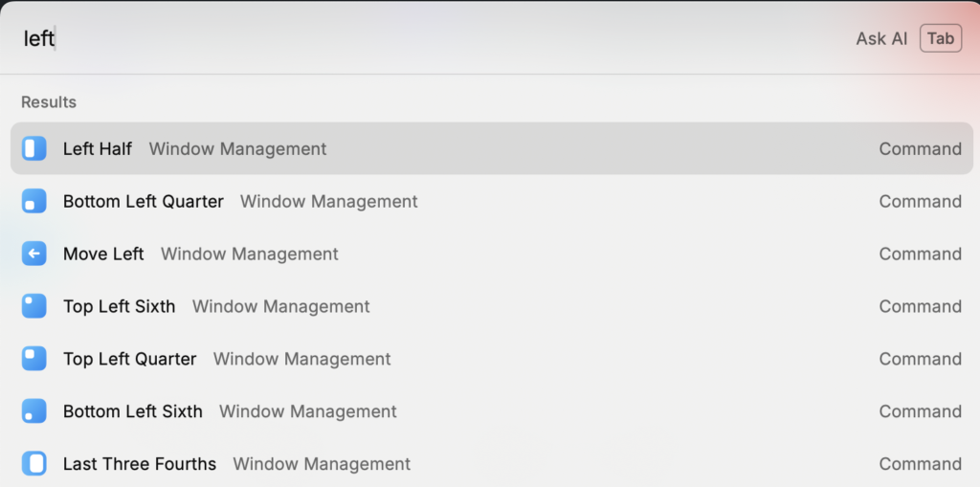980x487 pixels.
Task: Click Window Management subtitle beside Move Left
Action: click(250, 254)
